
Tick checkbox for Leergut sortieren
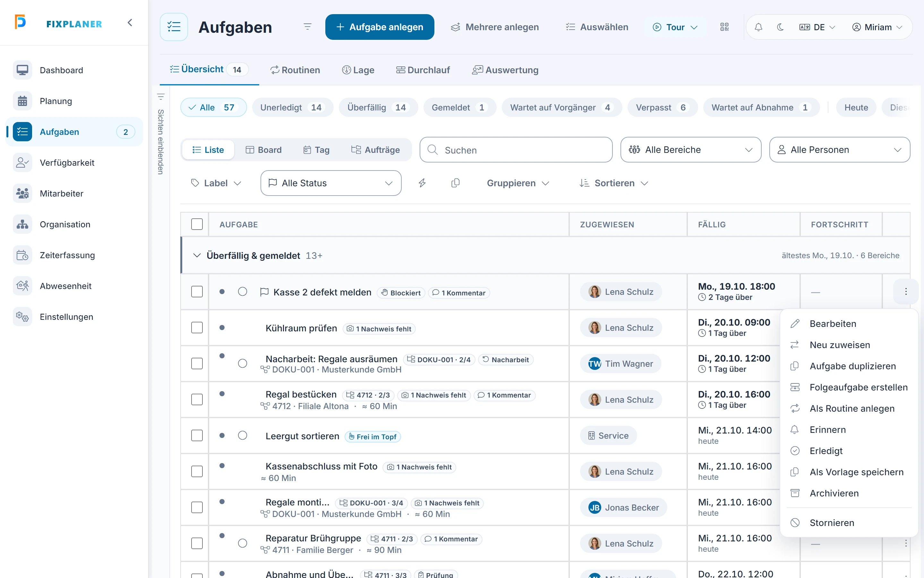tap(197, 435)
